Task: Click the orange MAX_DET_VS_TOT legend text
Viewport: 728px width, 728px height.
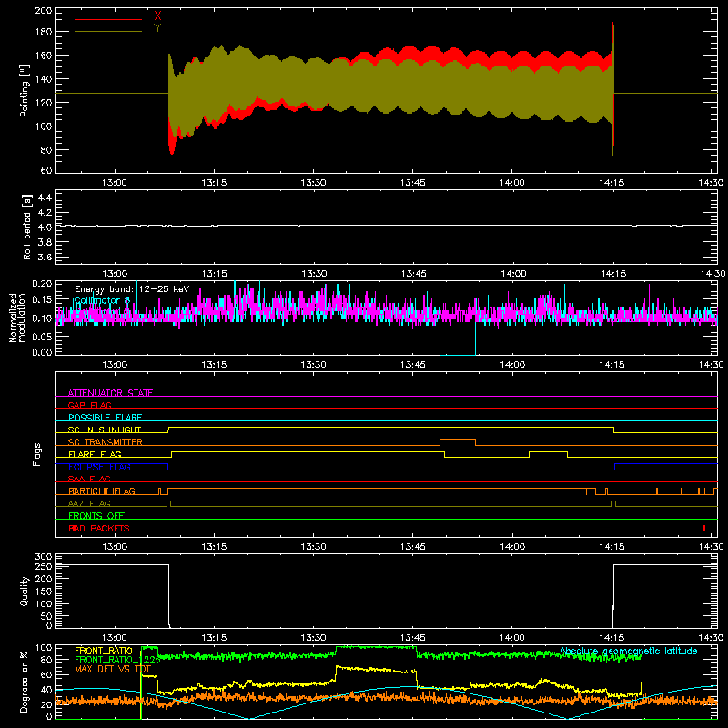Action: tap(113, 669)
